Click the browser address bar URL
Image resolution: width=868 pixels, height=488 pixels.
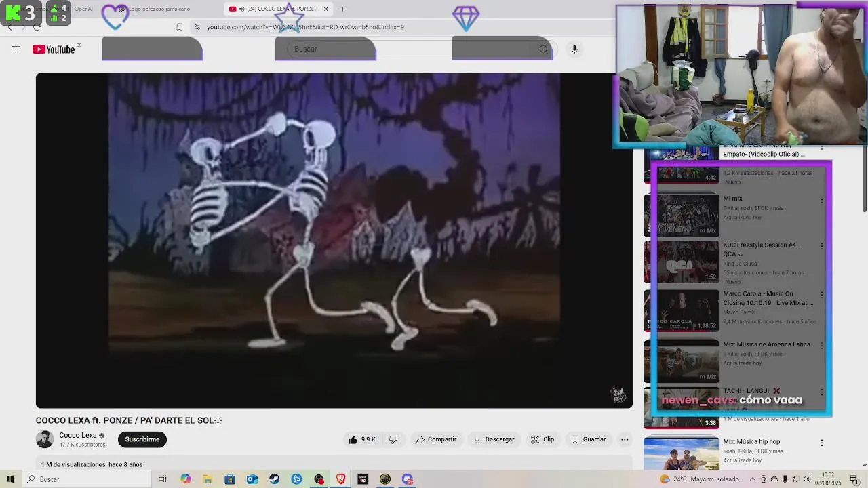click(305, 27)
